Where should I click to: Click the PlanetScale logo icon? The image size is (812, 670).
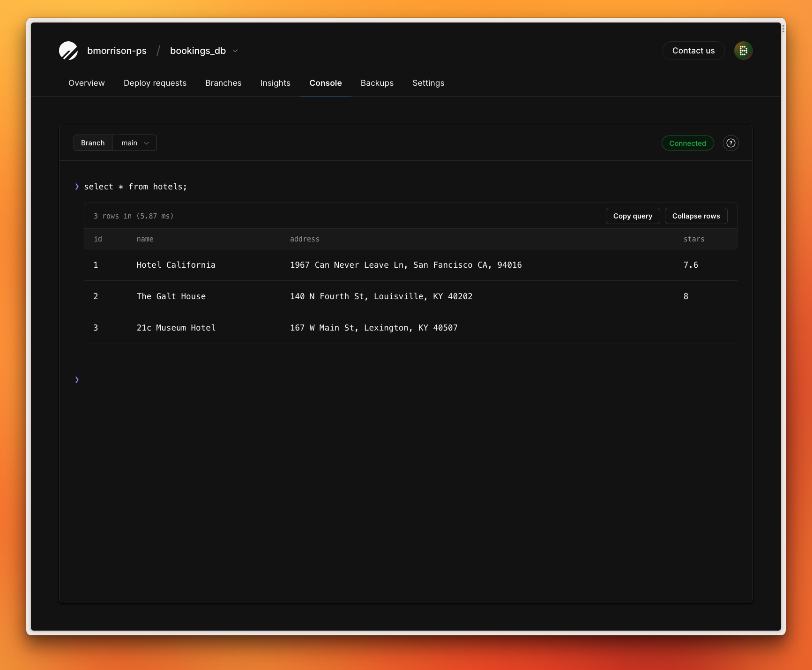68,51
